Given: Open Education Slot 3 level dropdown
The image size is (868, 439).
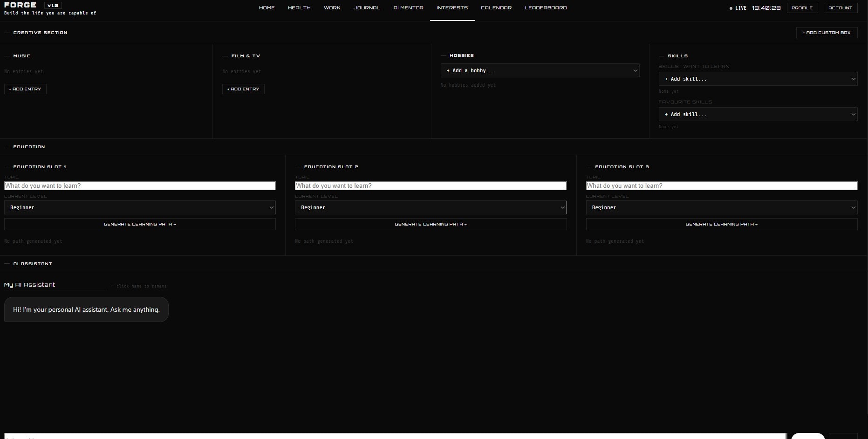Looking at the screenshot, I should click(721, 207).
